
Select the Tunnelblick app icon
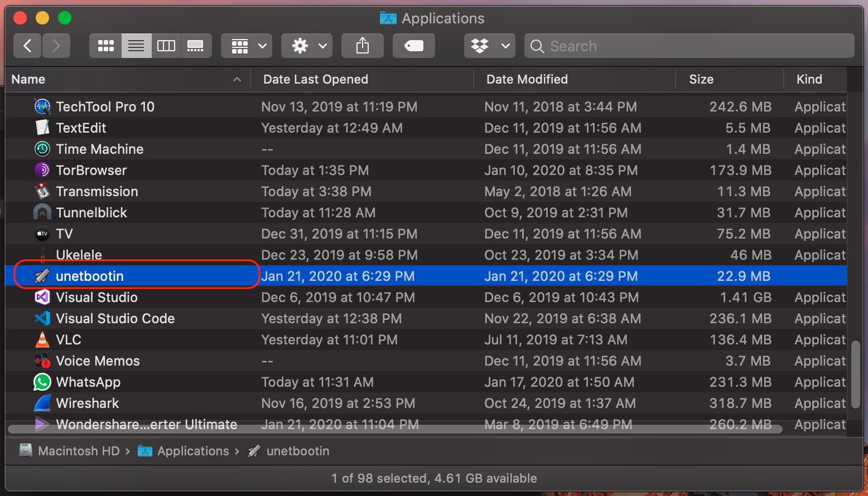pos(42,212)
